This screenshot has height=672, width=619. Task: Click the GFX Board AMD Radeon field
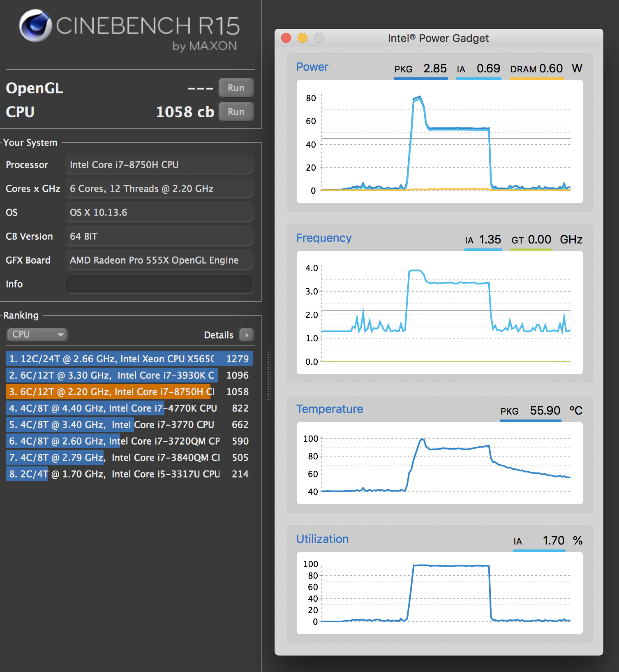[x=159, y=260]
